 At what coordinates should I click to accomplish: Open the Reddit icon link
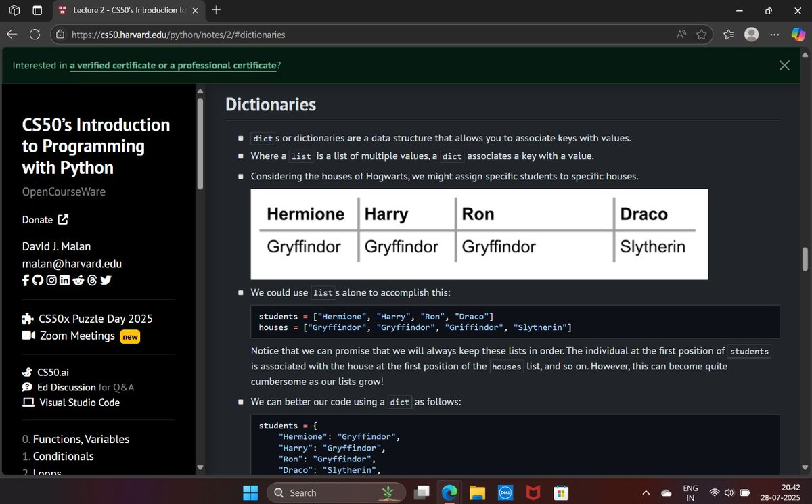(78, 281)
